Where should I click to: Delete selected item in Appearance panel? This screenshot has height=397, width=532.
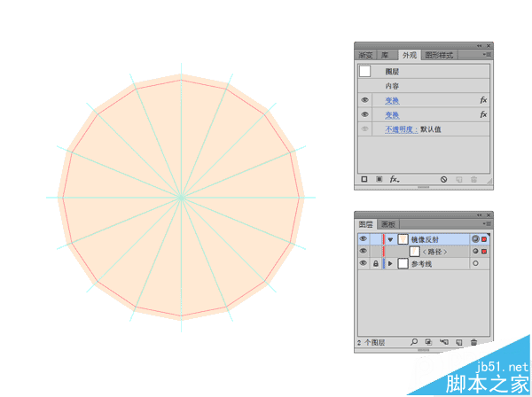474,179
